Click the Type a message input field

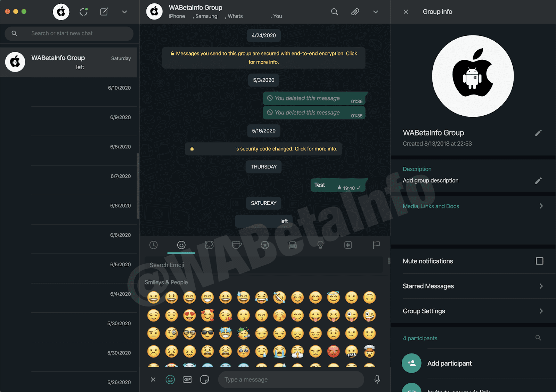(x=291, y=379)
